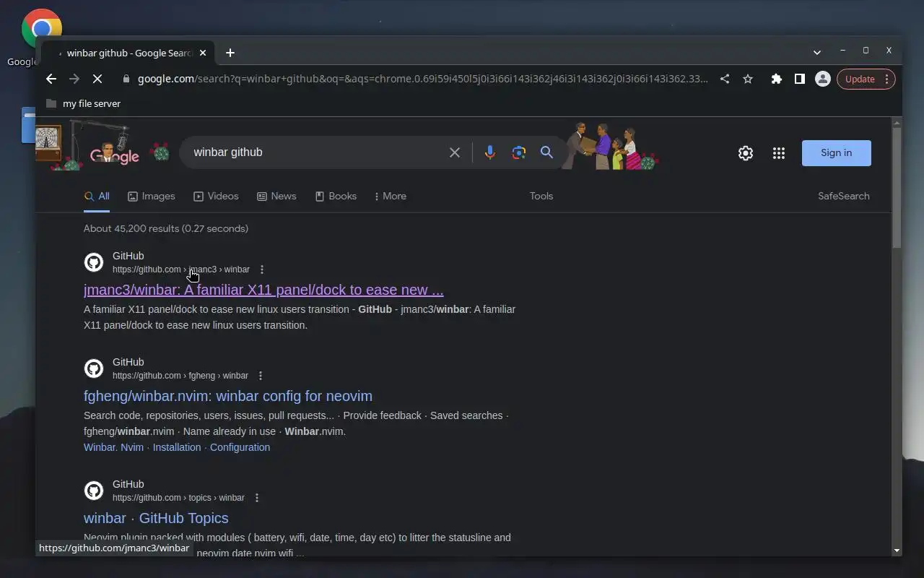Open Chrome's three-dot menu
Viewport: 924px width, 578px height.
[886, 79]
